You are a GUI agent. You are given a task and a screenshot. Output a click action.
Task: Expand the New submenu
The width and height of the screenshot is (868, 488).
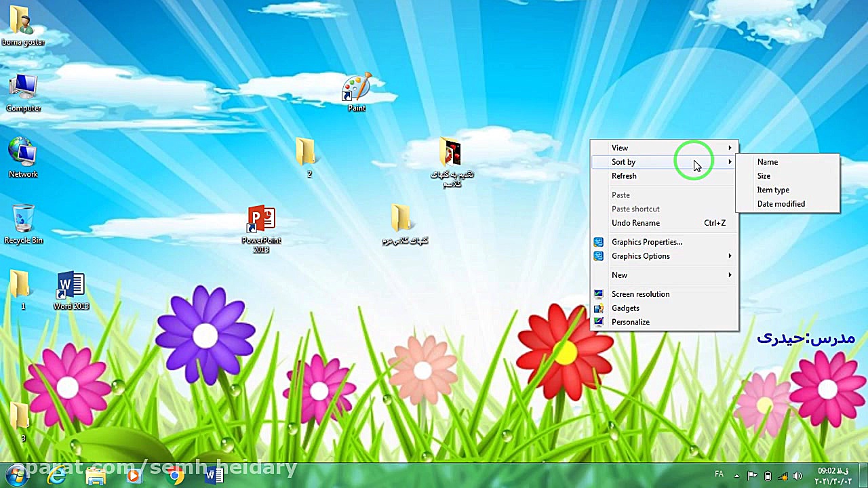pos(665,275)
